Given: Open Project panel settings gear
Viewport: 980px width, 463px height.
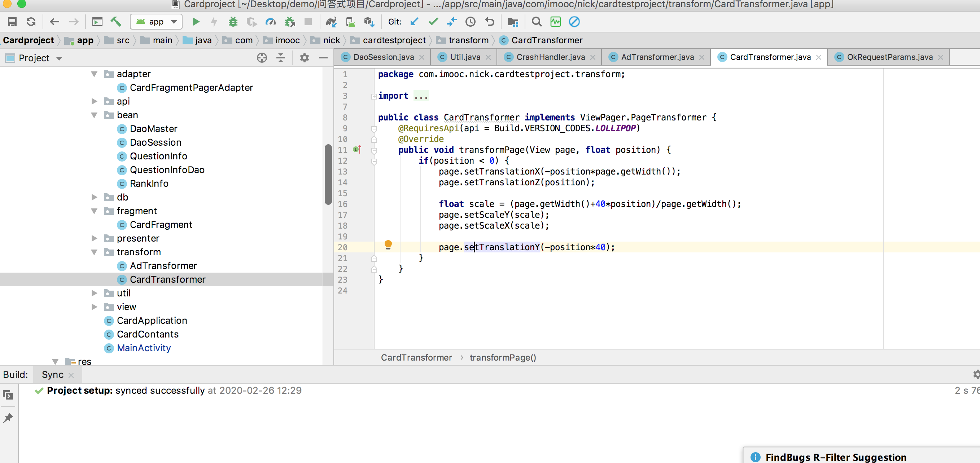Looking at the screenshot, I should 304,58.
